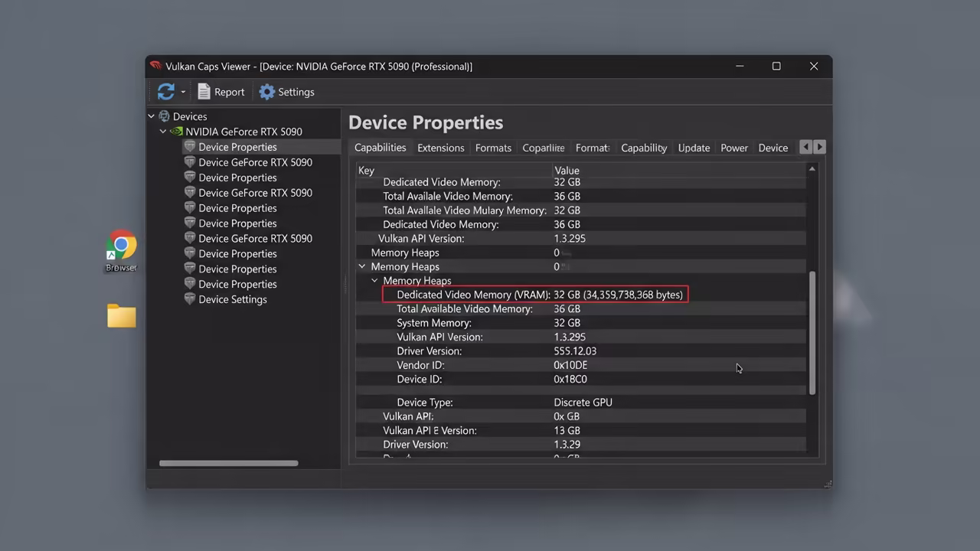Click the Key column header
The image size is (980, 551).
453,171
